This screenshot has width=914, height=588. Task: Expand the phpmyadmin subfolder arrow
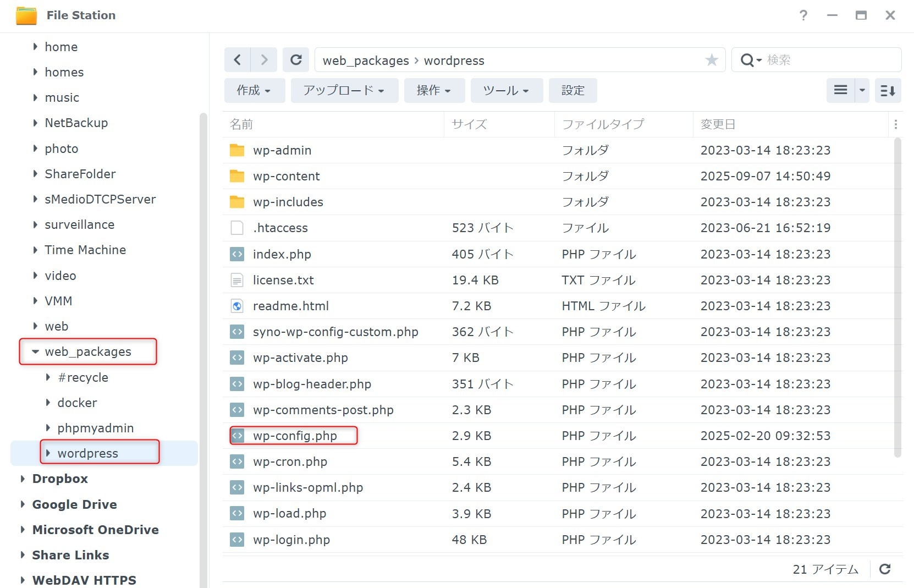[48, 428]
